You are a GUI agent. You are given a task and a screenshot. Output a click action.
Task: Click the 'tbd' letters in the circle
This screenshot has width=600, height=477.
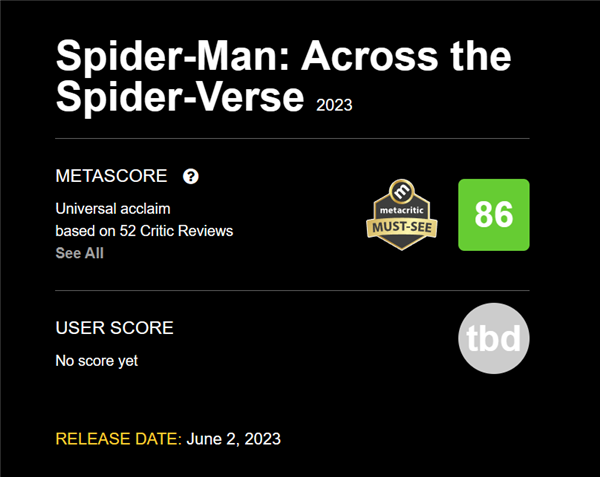tap(494, 338)
